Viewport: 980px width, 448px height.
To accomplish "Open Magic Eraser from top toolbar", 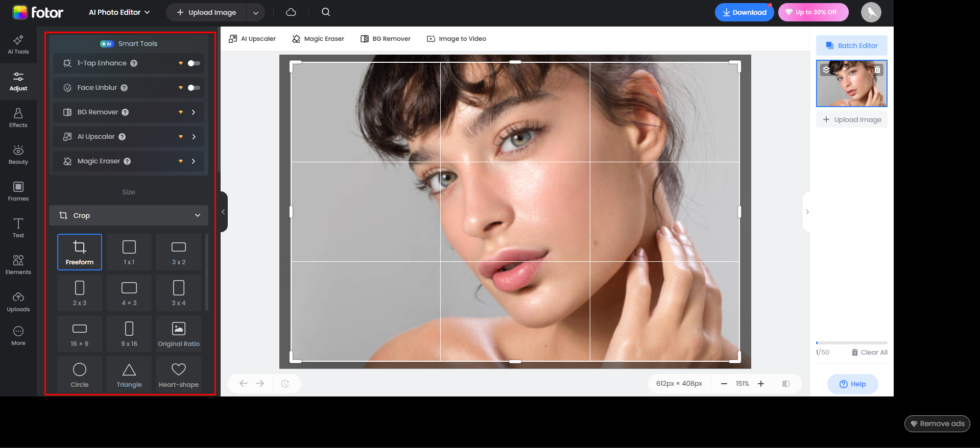I will [318, 39].
